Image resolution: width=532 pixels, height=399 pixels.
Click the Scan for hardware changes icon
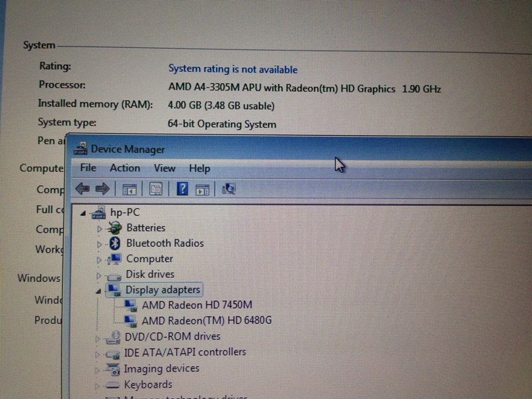tap(229, 190)
